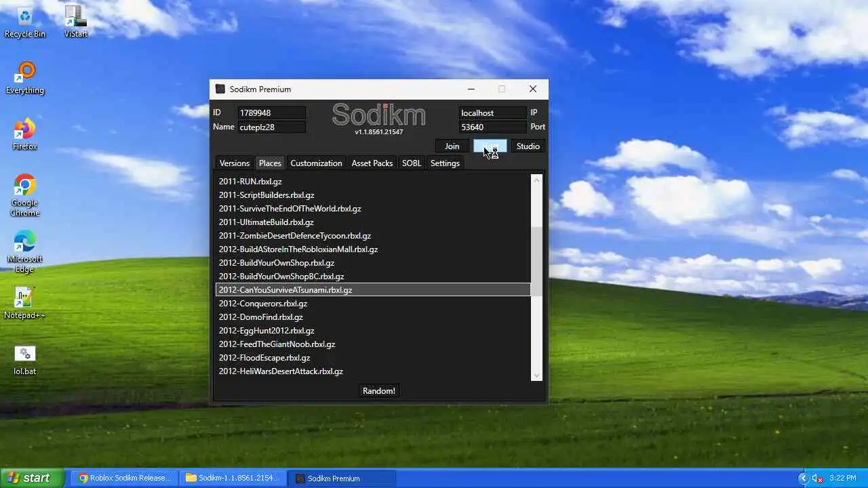868x488 pixels.
Task: Click the taskbar clock showing 3:22 PM
Action: (x=843, y=478)
